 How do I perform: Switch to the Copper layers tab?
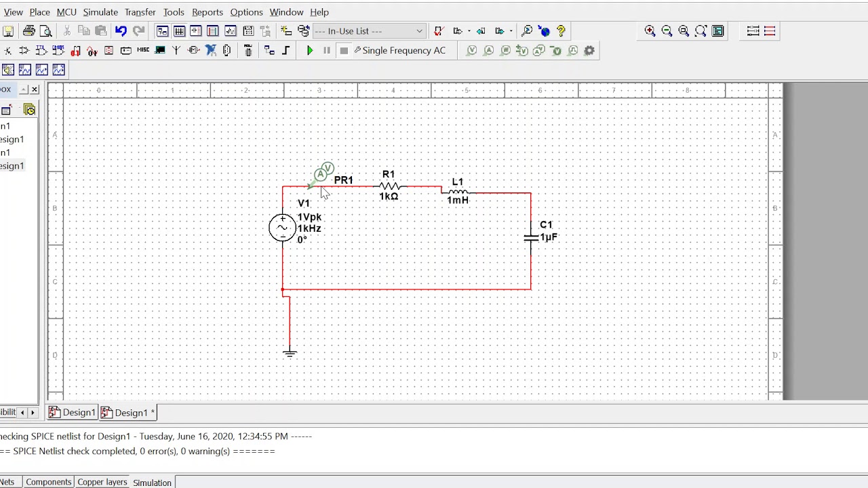[x=102, y=482]
